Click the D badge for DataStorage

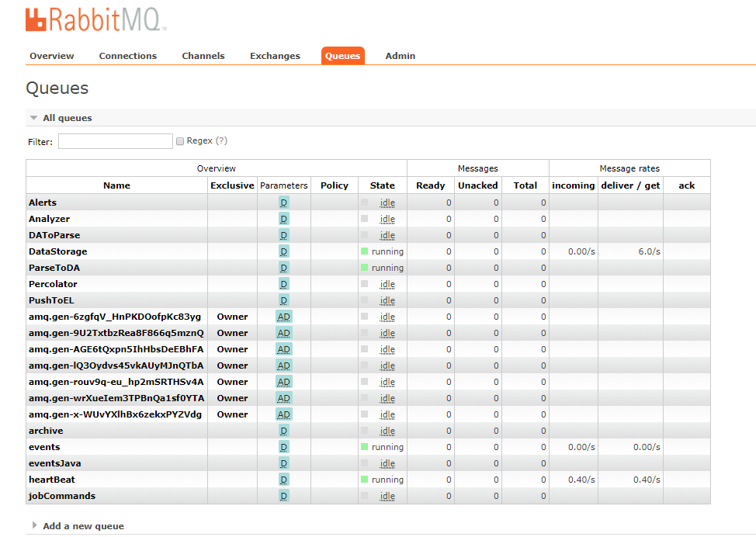tap(284, 251)
